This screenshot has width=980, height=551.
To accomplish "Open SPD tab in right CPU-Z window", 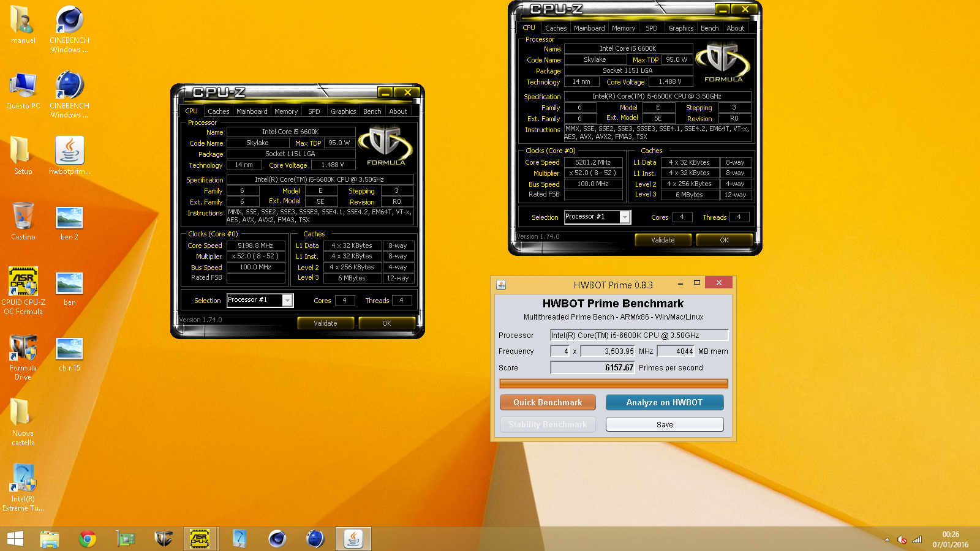I will click(x=652, y=28).
